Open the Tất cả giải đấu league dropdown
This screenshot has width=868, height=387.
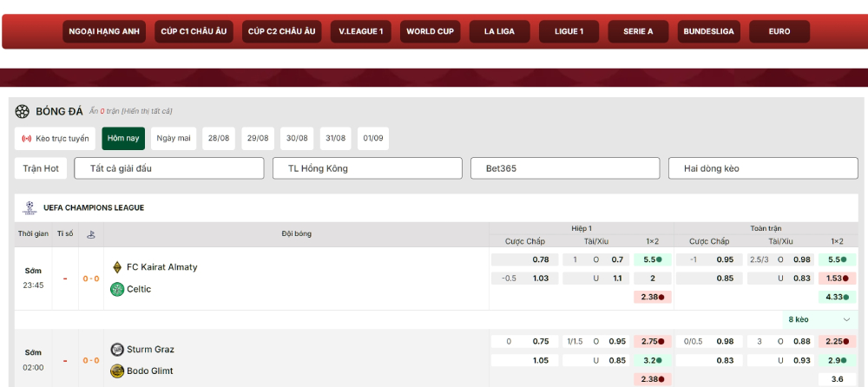(x=169, y=168)
